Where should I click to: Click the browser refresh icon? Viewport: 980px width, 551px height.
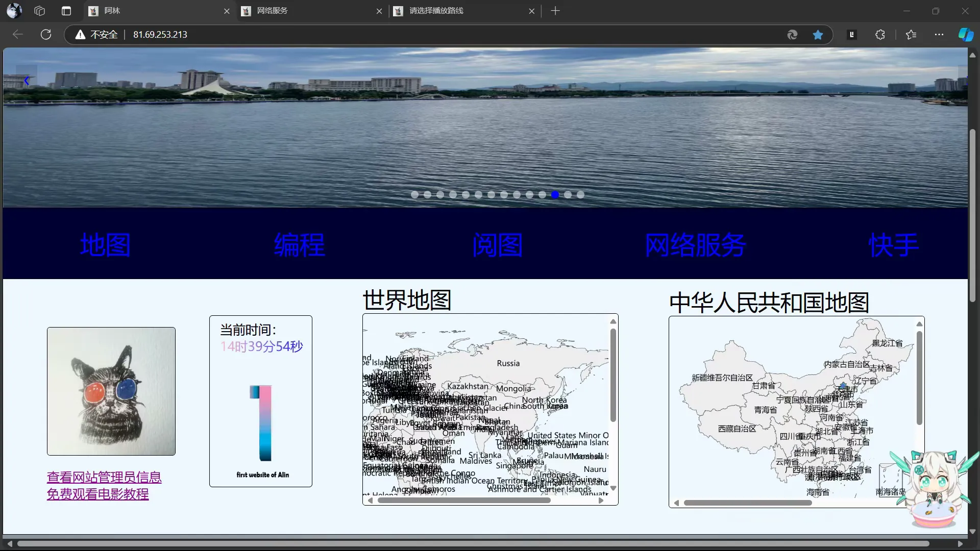46,35
